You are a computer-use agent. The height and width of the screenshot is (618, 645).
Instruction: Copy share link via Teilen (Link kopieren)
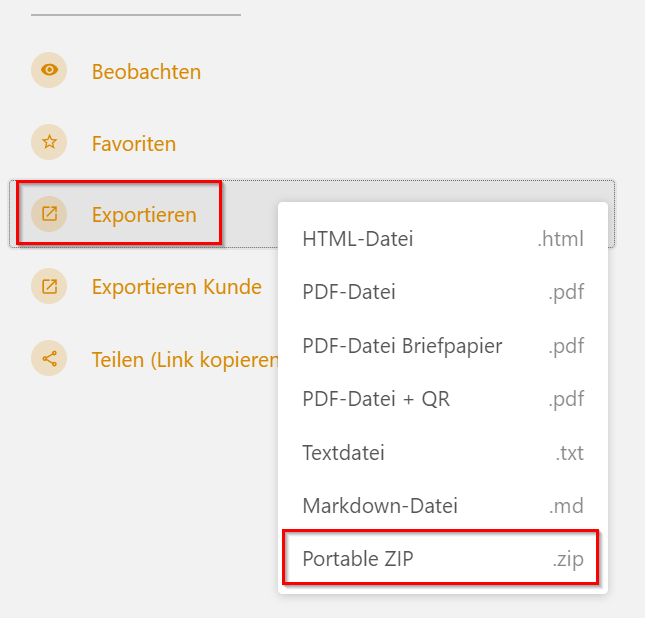click(x=185, y=360)
